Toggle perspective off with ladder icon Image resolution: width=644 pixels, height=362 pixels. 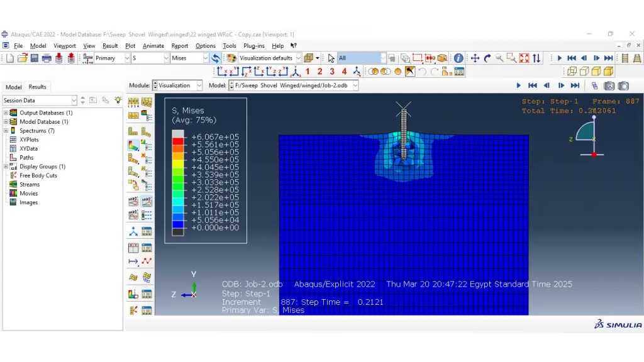tap(625, 58)
